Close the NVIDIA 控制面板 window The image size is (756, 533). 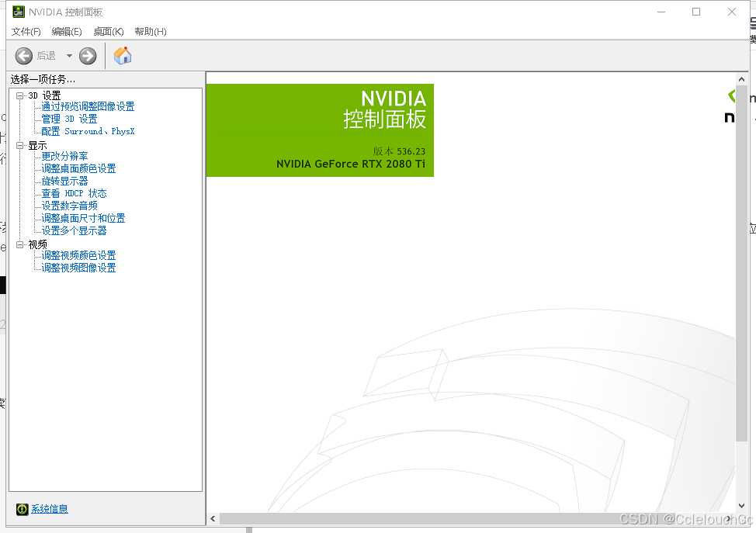(732, 12)
